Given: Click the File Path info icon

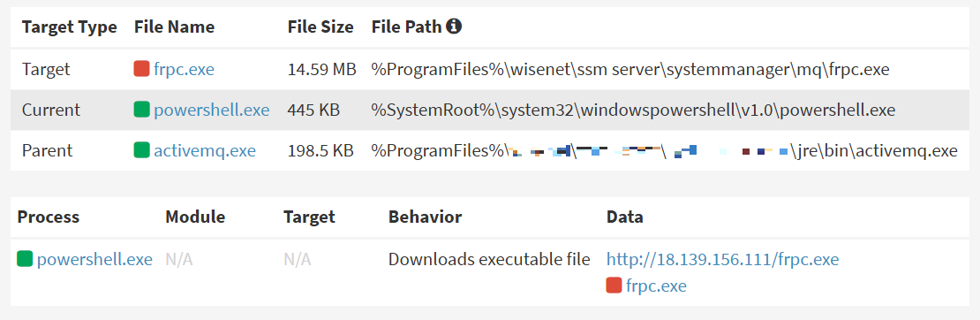Looking at the screenshot, I should [x=455, y=27].
